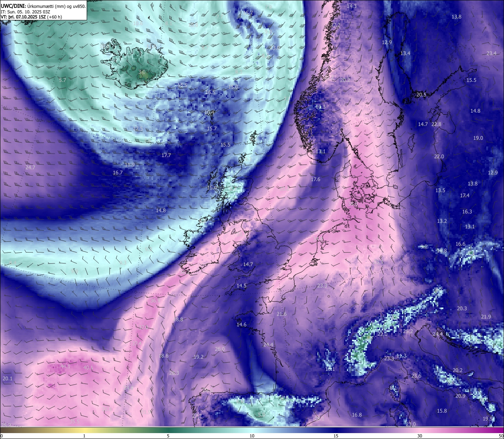Click the 25.2 value on the map
The width and height of the screenshot is (504, 439).
408,331
